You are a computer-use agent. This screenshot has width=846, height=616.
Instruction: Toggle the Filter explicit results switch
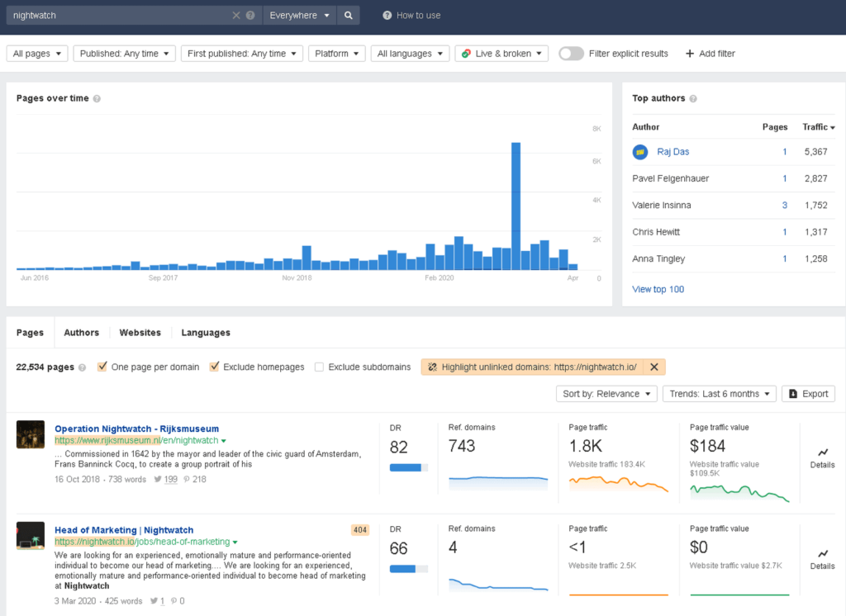[x=571, y=54]
